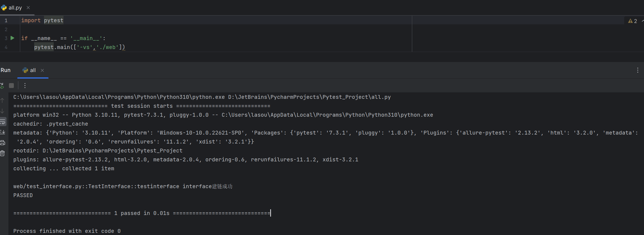This screenshot has height=235, width=644.
Task: Select the all.py editor tab
Action: coord(15,8)
